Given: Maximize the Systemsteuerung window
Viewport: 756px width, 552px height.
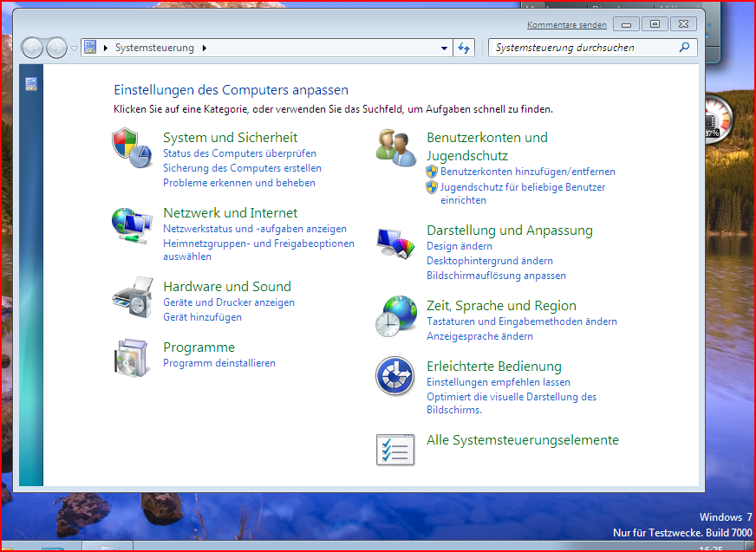Looking at the screenshot, I should [655, 24].
